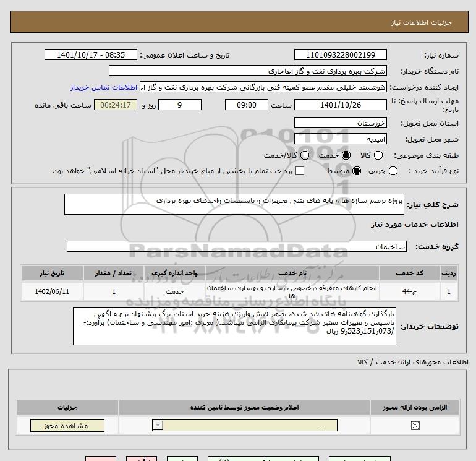
Task: Click the واحد اندازه گیری column header
Action: pyautogui.click(x=174, y=273)
